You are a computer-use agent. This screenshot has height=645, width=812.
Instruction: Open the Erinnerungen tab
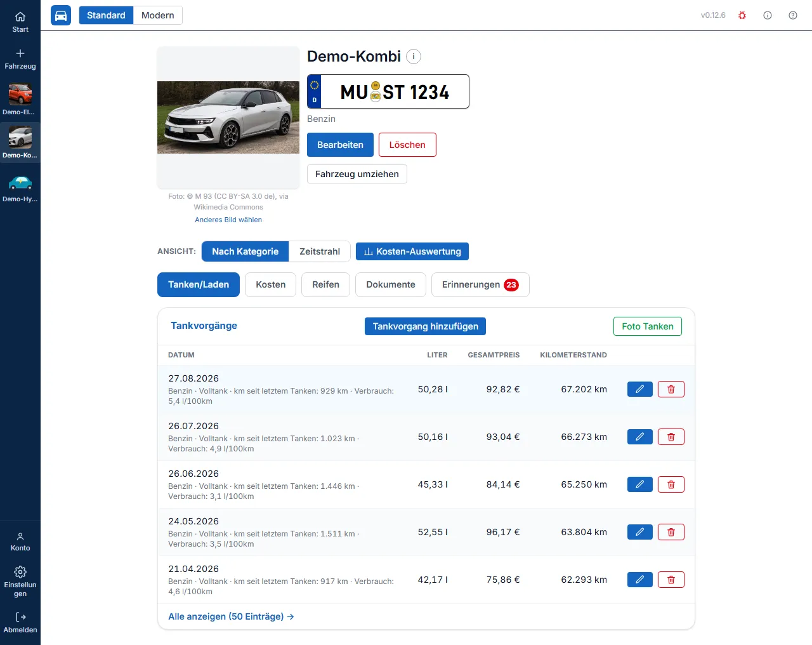click(480, 284)
